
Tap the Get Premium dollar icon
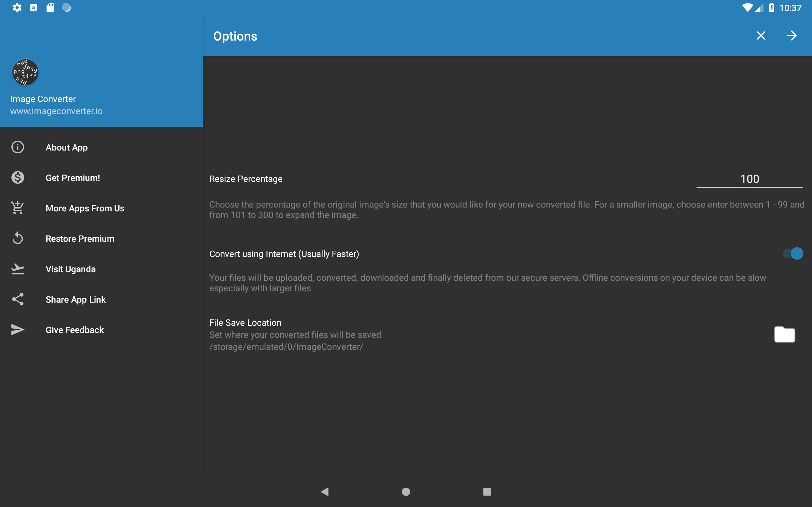[x=17, y=178]
